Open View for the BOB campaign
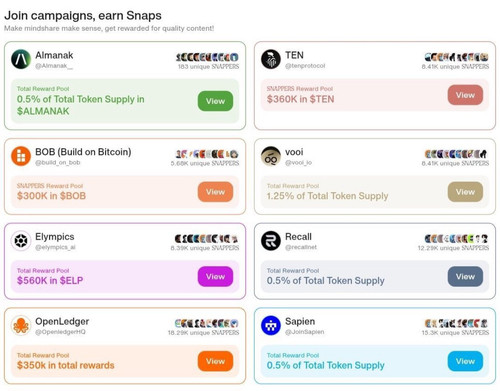Viewport: 500px width, 391px height. tap(215, 192)
